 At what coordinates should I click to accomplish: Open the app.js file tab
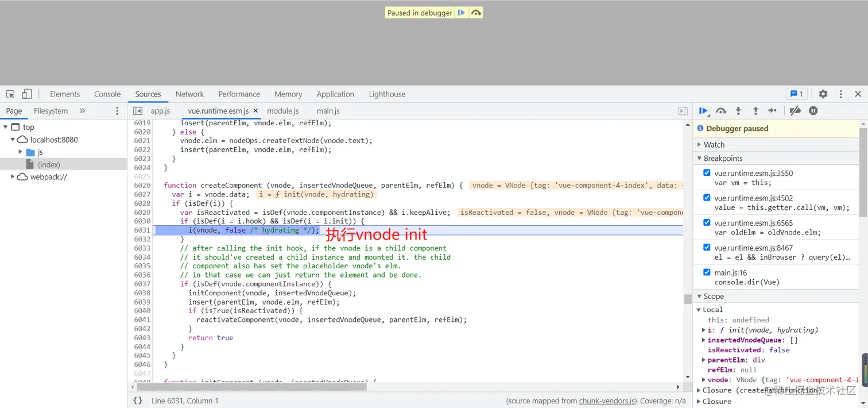pos(160,111)
